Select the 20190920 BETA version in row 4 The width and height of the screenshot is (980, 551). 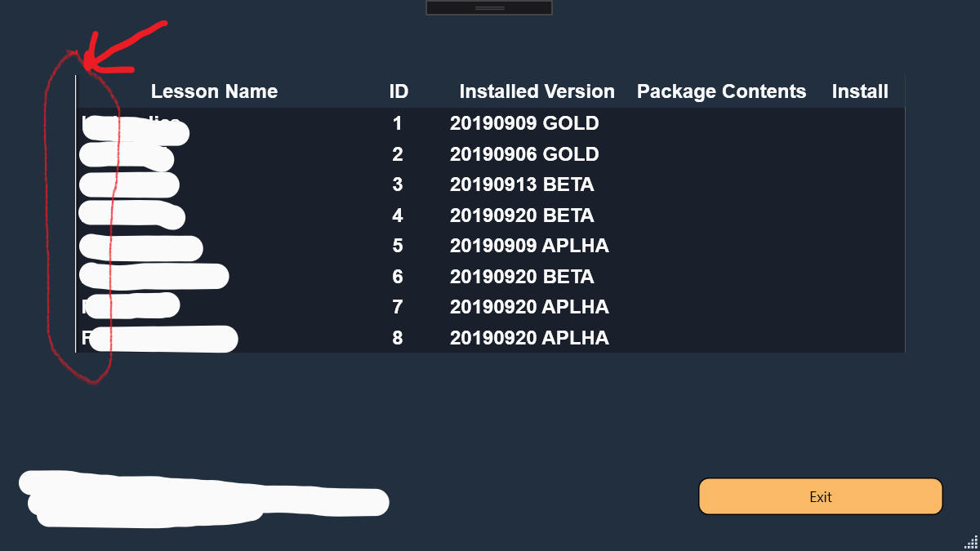pos(522,216)
